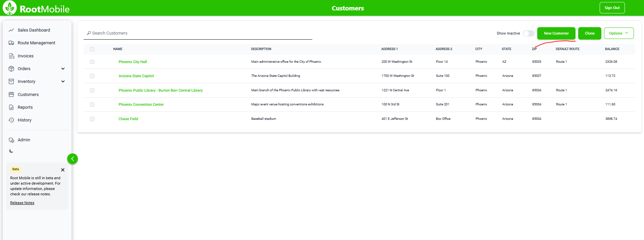Check the select-all header checkbox
This screenshot has height=240, width=644.
pyautogui.click(x=92, y=49)
